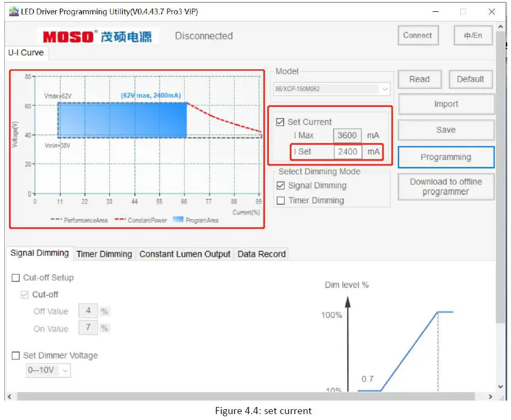Select the Timer Dimming tab
Image resolution: width=511 pixels, height=420 pixels.
104,254
